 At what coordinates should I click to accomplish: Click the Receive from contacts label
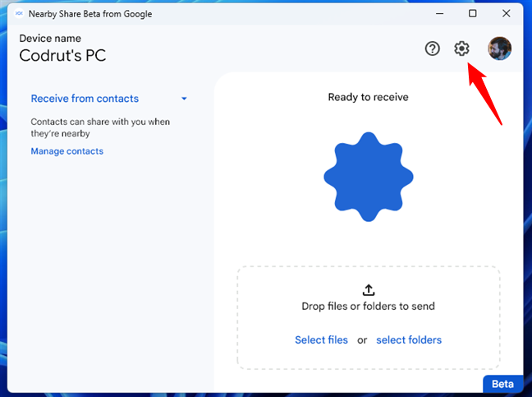(85, 99)
